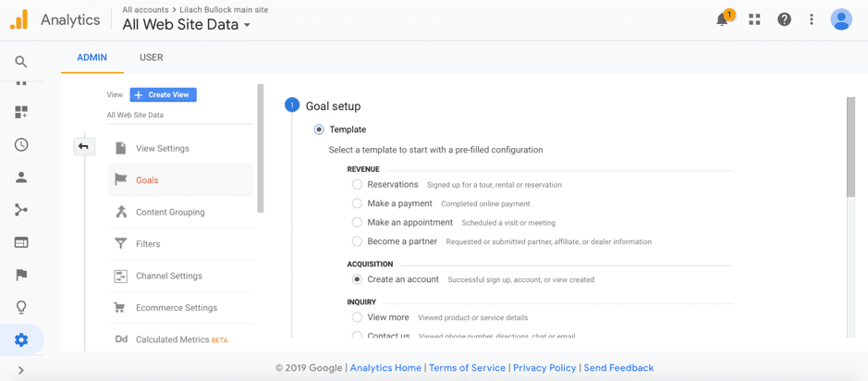Follow the Privacy Policy footer link
The height and width of the screenshot is (381, 868).
[x=544, y=368]
